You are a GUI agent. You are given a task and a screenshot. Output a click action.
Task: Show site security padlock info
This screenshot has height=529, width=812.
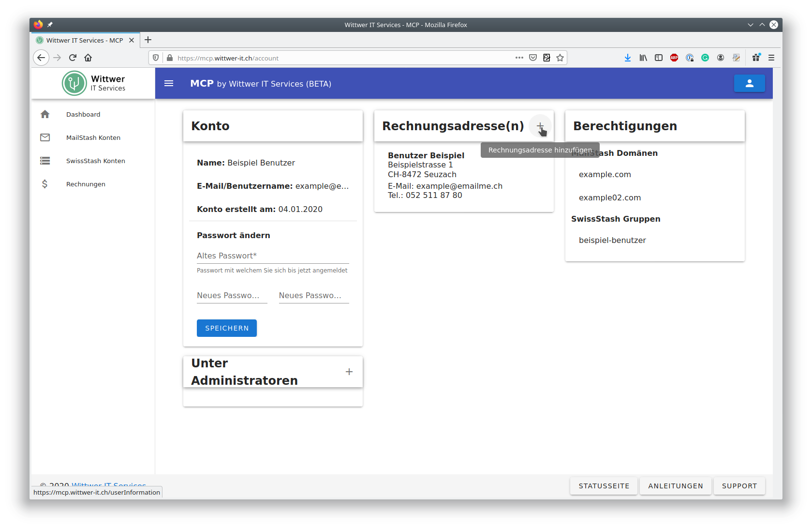[x=170, y=58]
